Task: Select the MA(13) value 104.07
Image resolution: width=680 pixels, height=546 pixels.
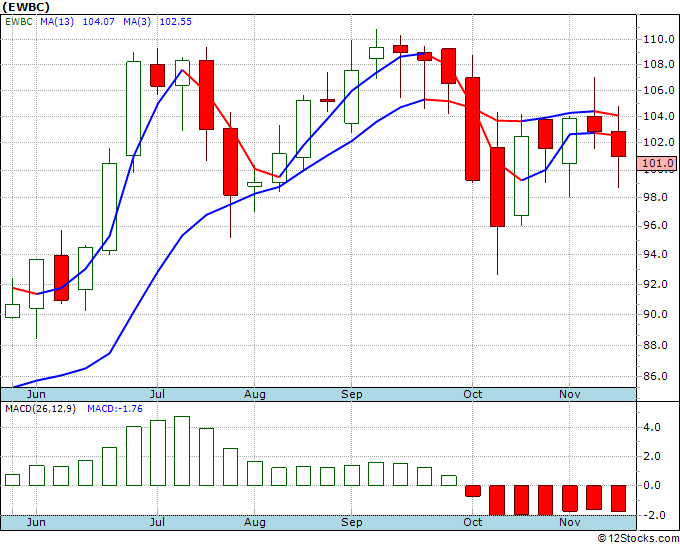Action: [98, 22]
